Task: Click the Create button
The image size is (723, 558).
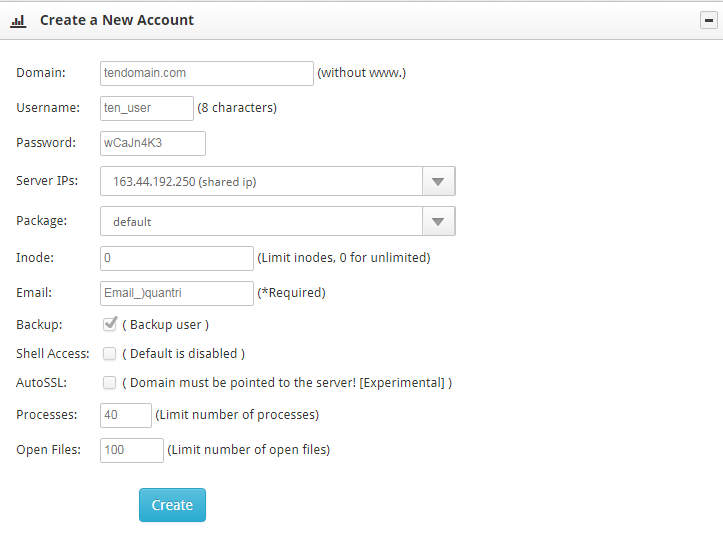Action: [172, 505]
